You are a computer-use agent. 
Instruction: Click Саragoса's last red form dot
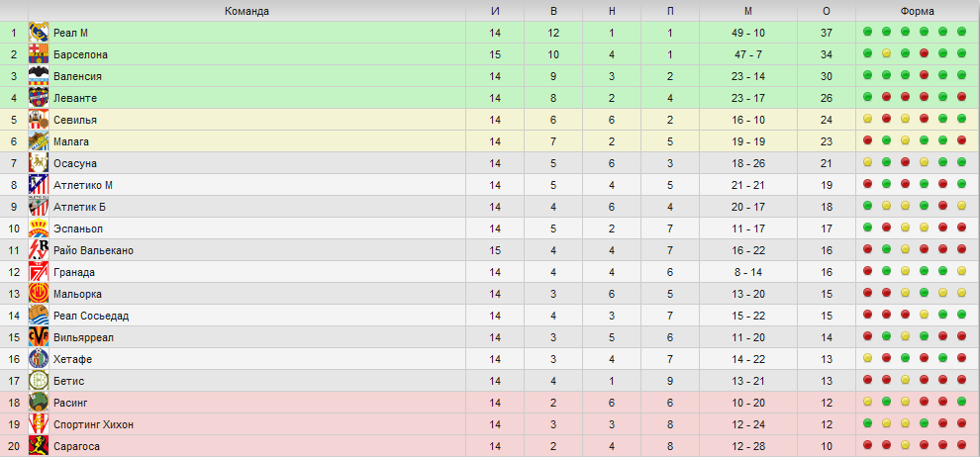tap(961, 445)
